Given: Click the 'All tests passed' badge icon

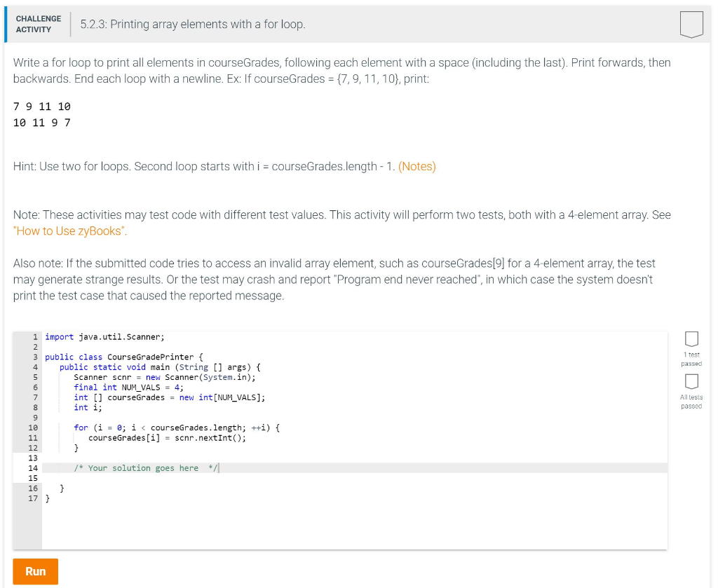Looking at the screenshot, I should 691,381.
